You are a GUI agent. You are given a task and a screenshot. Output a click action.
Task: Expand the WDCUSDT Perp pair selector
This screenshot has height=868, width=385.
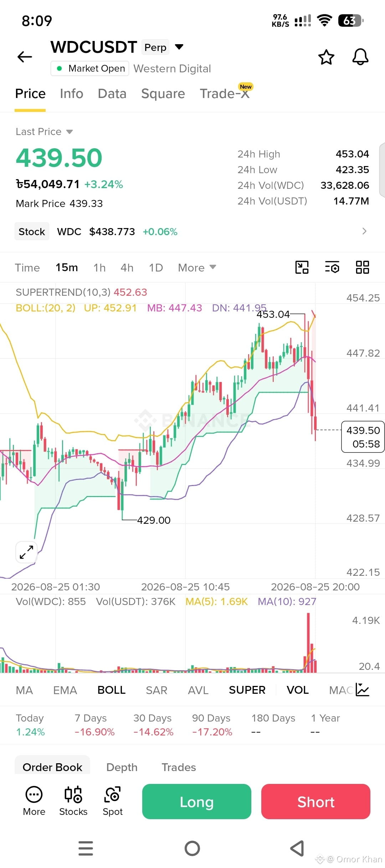point(179,47)
